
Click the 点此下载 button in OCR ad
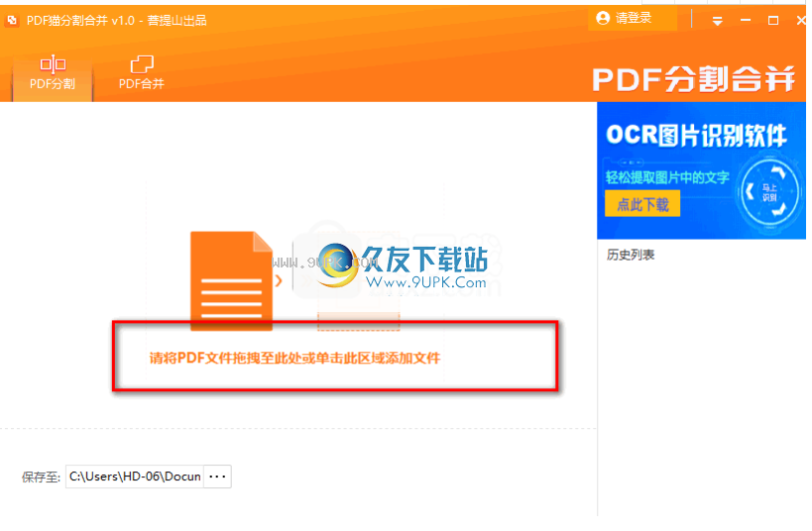[x=642, y=204]
